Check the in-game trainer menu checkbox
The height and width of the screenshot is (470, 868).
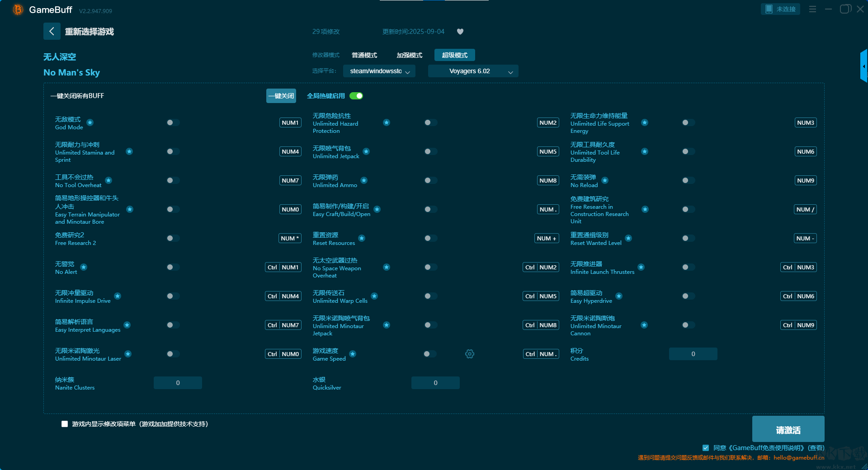point(65,424)
